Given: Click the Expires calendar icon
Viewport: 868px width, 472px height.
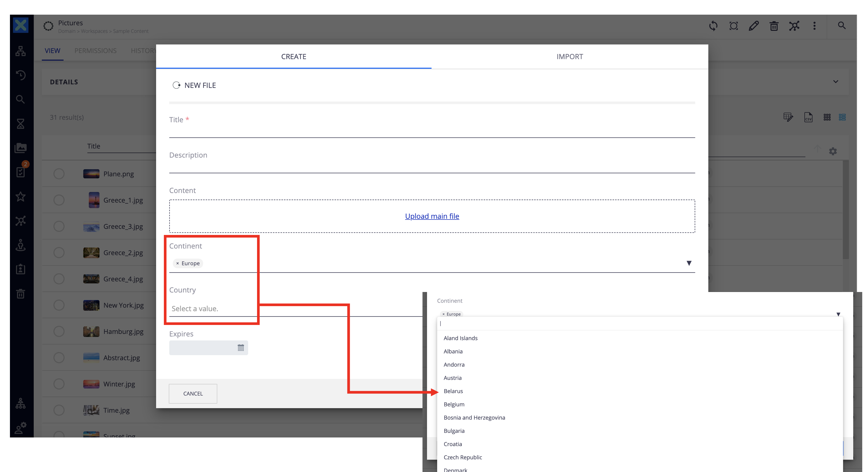Looking at the screenshot, I should coord(241,348).
